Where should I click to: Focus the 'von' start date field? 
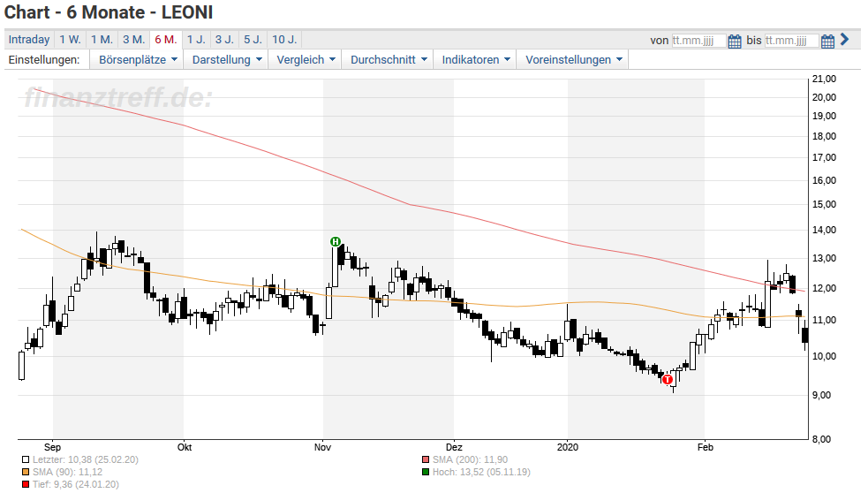(698, 41)
